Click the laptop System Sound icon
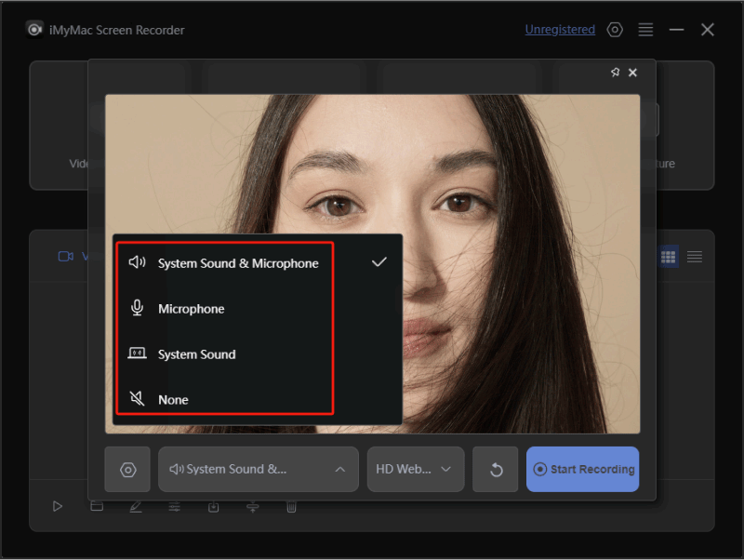Image resolution: width=744 pixels, height=560 pixels. (137, 353)
